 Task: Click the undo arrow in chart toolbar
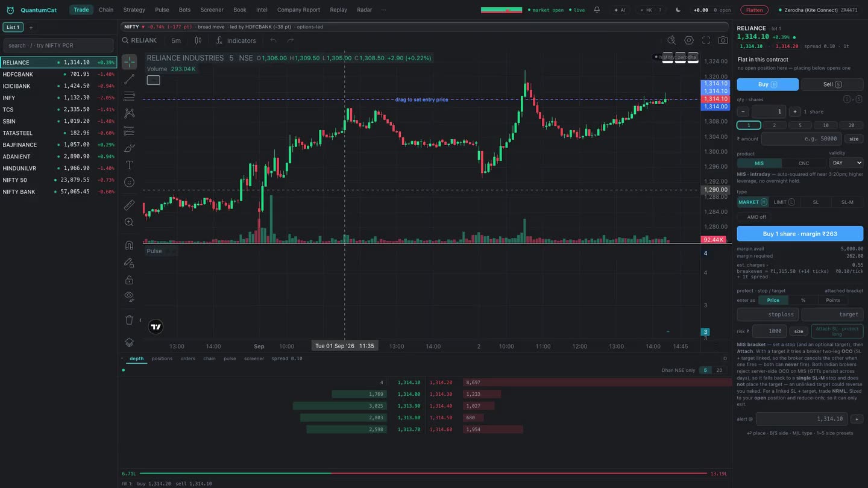(273, 40)
